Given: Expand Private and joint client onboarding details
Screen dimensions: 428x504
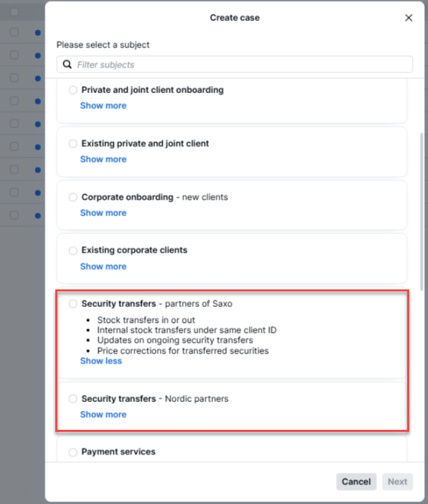Looking at the screenshot, I should click(x=103, y=106).
